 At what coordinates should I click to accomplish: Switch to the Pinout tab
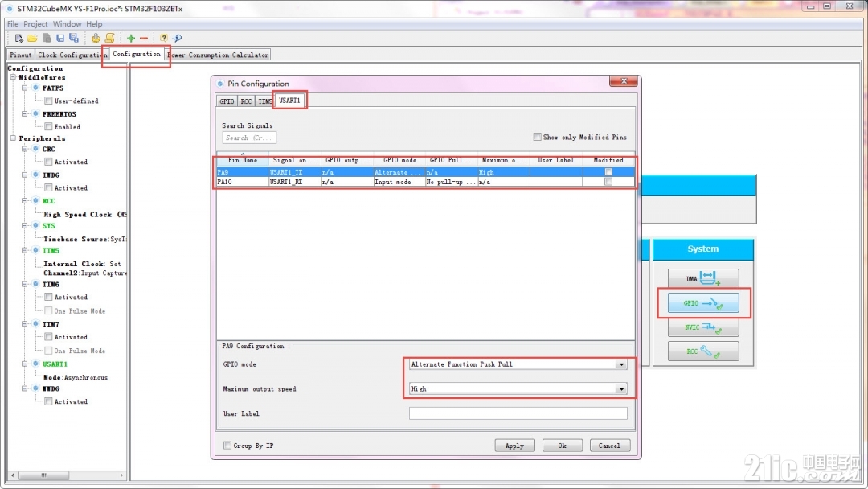point(20,55)
